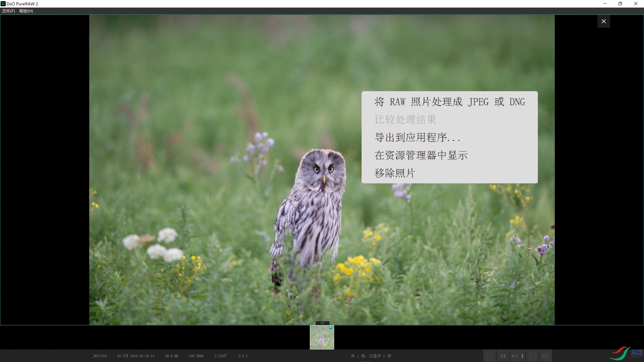
Task: Choose 在资源管理器中显示 menu entry
Action: [421, 155]
